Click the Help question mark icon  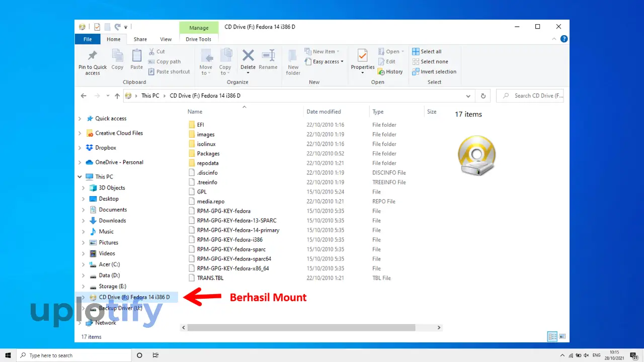(x=564, y=39)
